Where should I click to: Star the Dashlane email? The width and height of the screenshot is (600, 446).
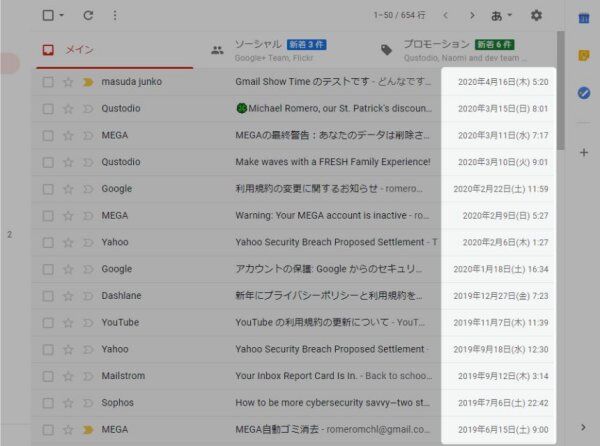click(x=68, y=296)
